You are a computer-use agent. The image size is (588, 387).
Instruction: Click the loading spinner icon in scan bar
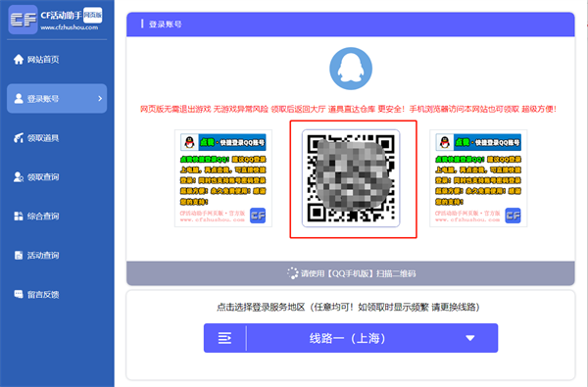[292, 273]
